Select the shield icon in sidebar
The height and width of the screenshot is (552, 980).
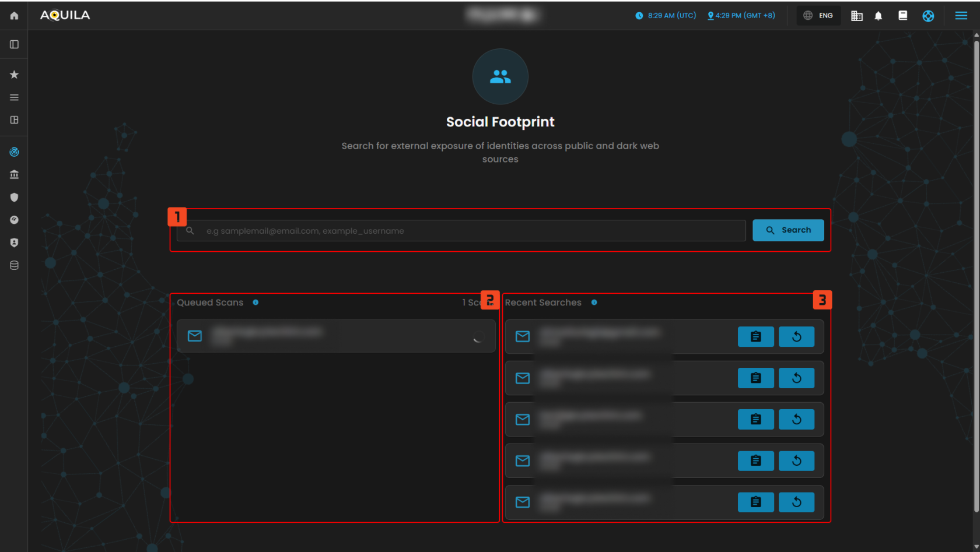(14, 197)
